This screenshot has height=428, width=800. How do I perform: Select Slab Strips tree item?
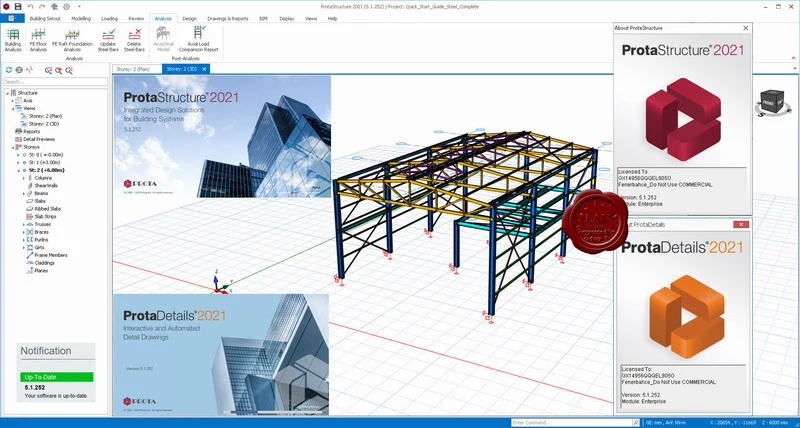(45, 216)
